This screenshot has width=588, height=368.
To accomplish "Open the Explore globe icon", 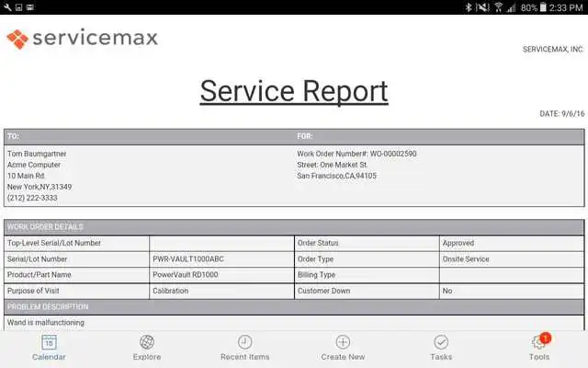I will click(147, 342).
